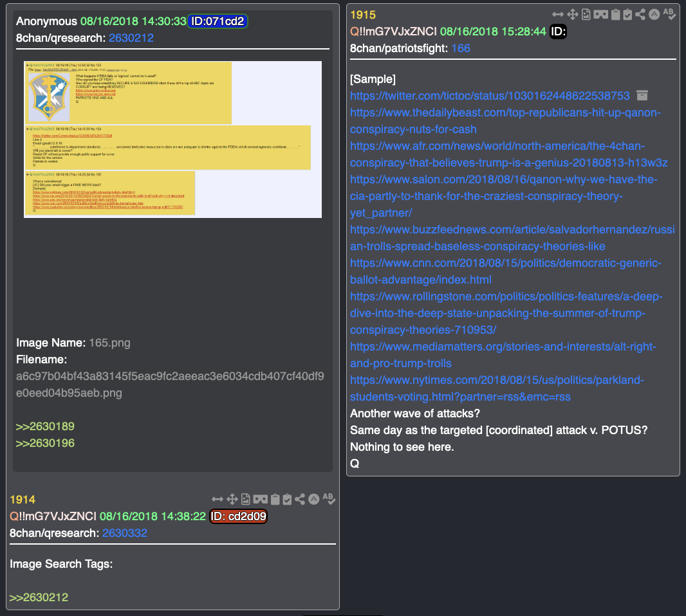This screenshot has width=686, height=616.
Task: Open rollingstone.com deep-state article link
Action: pyautogui.click(x=506, y=313)
